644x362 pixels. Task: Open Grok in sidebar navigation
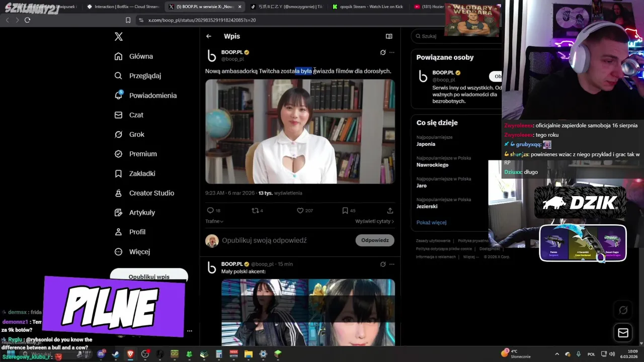click(x=129, y=134)
